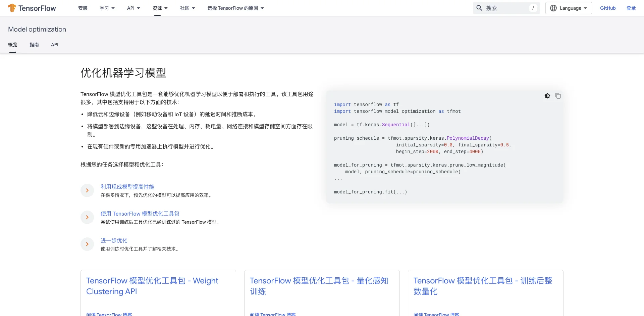Screen dimensions: 644x316
Task: Click PolynomialDecay in code block
Action: (468, 138)
